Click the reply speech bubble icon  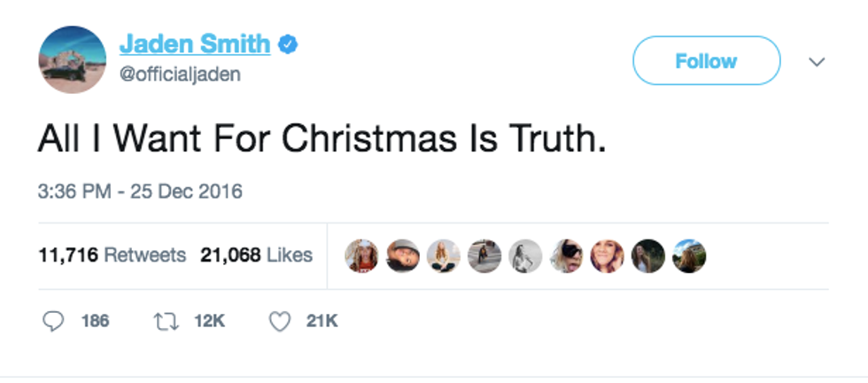coord(53,322)
